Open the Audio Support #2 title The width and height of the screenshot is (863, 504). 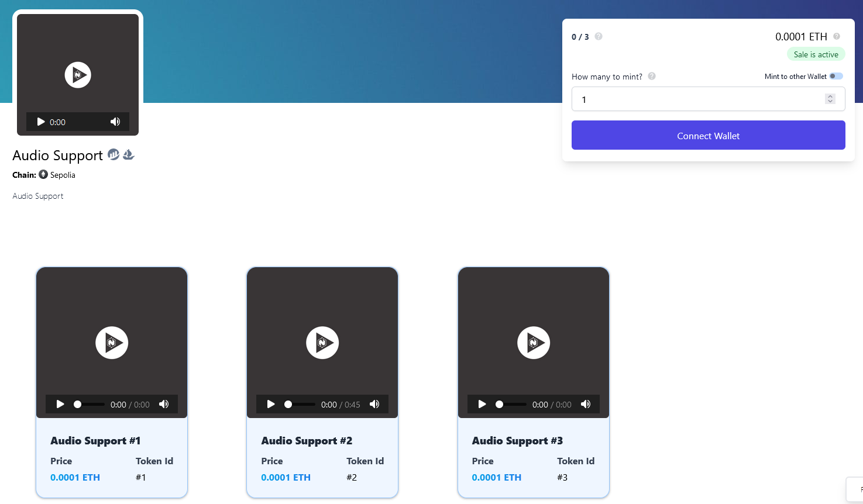(307, 441)
